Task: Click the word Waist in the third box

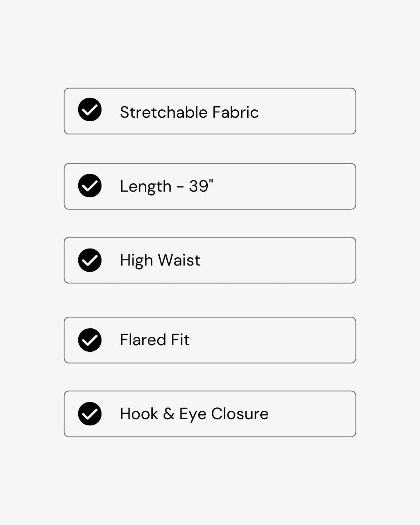Action: (179, 260)
